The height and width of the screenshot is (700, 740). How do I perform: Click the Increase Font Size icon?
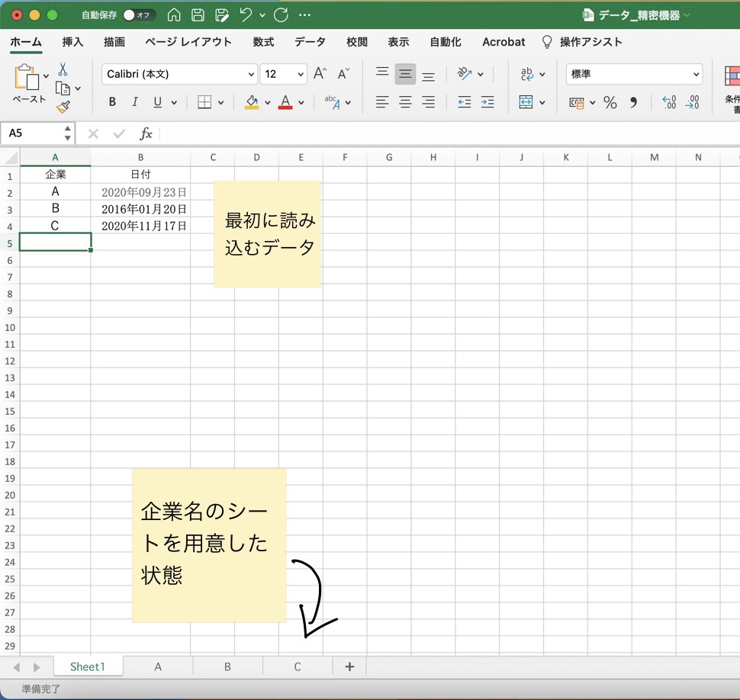[320, 74]
